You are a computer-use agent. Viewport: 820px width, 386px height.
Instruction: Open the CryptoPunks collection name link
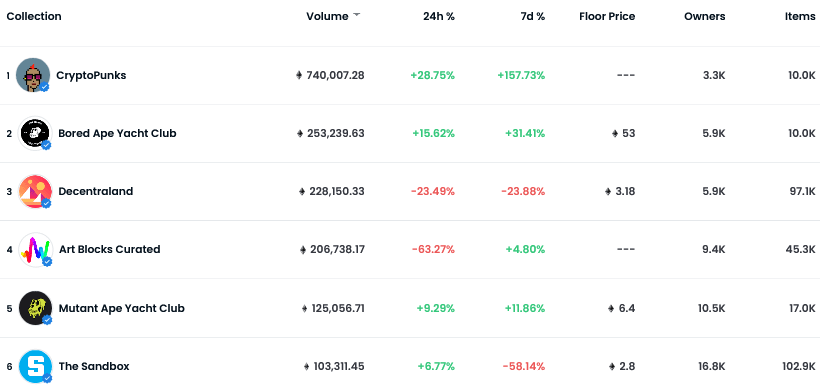pyautogui.click(x=91, y=75)
